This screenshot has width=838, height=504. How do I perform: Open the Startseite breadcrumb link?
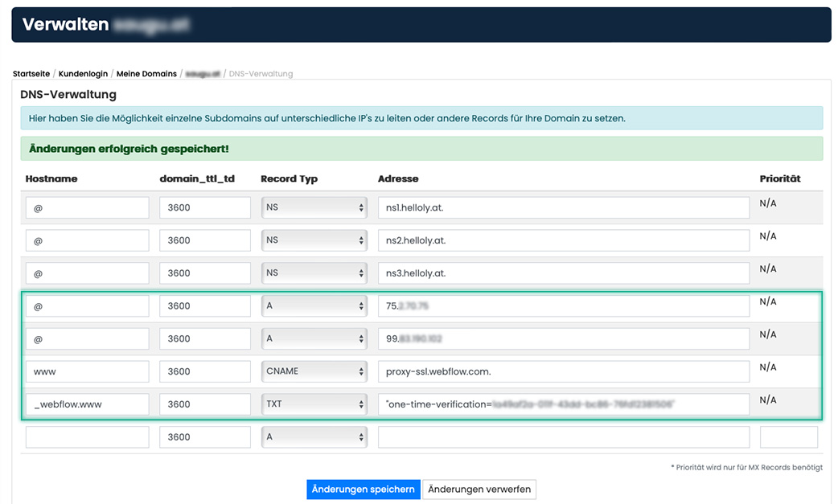click(x=31, y=74)
